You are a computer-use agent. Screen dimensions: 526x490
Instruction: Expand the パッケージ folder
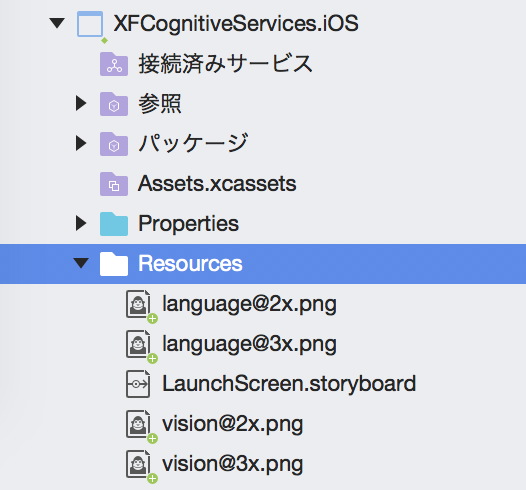point(81,143)
